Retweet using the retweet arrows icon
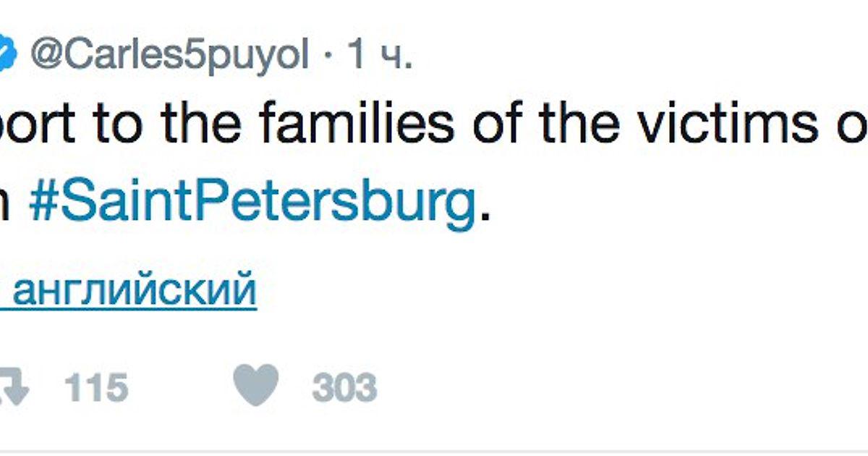 (13, 389)
